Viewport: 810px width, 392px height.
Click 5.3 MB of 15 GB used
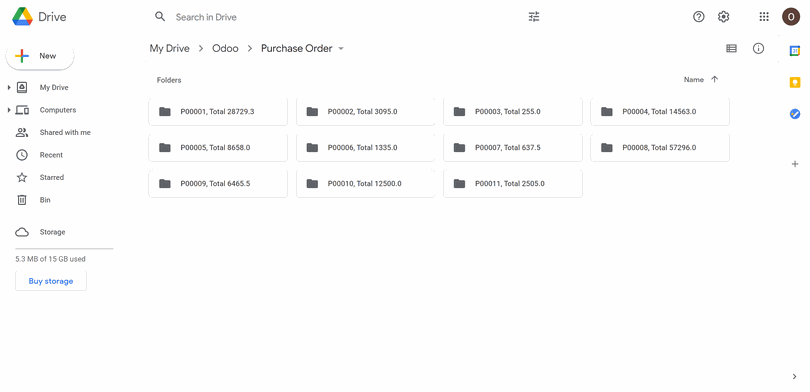pyautogui.click(x=51, y=259)
